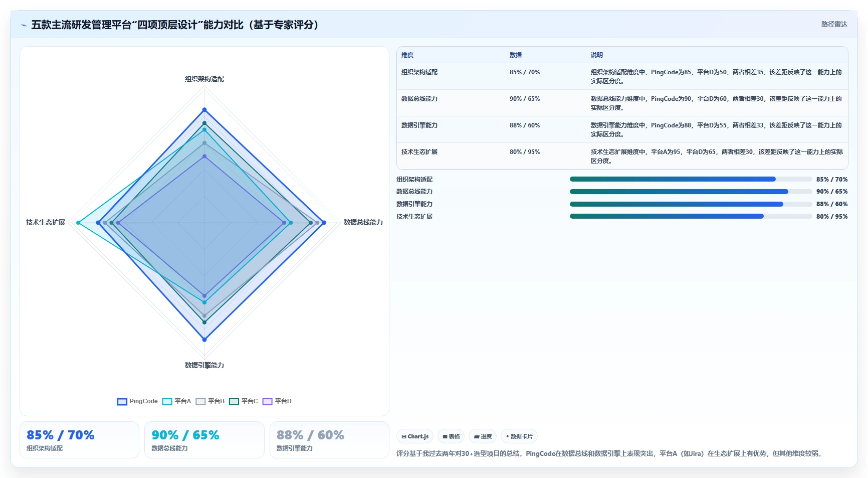Viewport: 868px width, 478px height.
Task: Click 平台A's cyan point on 技术生态扩展 axis
Action: [x=78, y=223]
